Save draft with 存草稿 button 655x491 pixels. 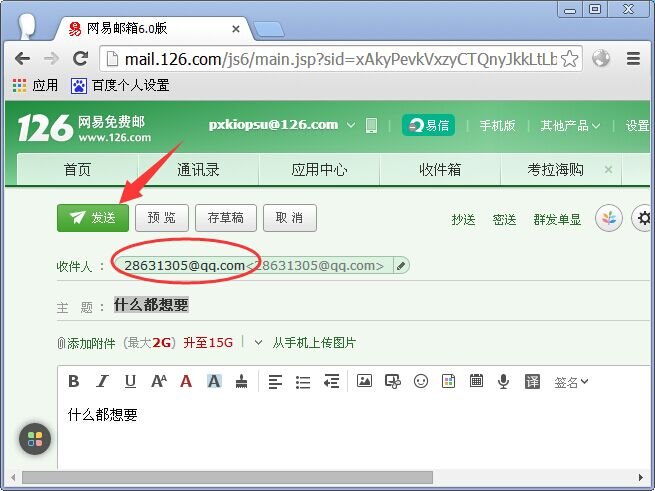click(226, 218)
